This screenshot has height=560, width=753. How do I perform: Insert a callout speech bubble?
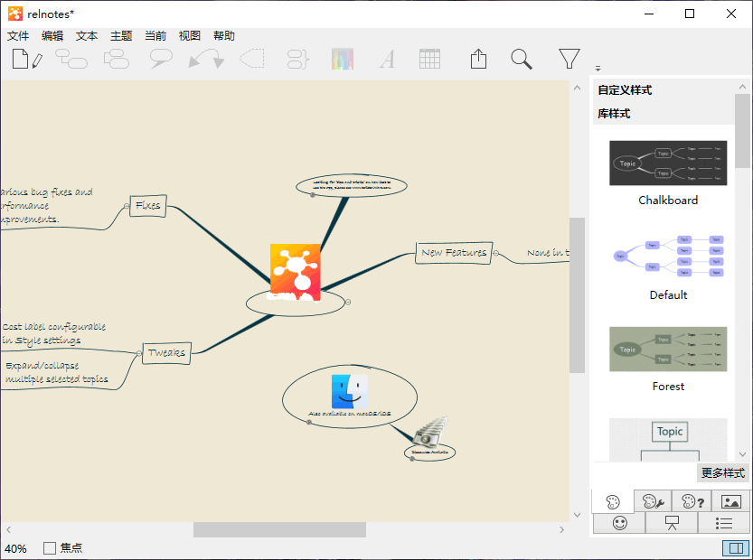pyautogui.click(x=161, y=59)
